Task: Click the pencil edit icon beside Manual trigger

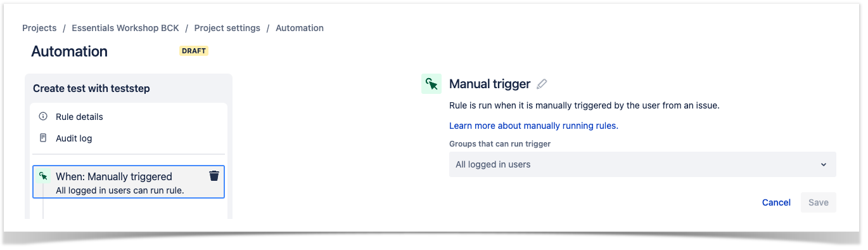Action: (x=542, y=84)
